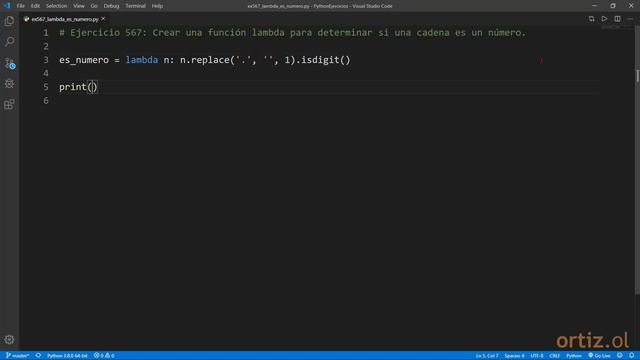Change the UTF-8 file encoding
This screenshot has height=360, width=640.
pos(537,356)
